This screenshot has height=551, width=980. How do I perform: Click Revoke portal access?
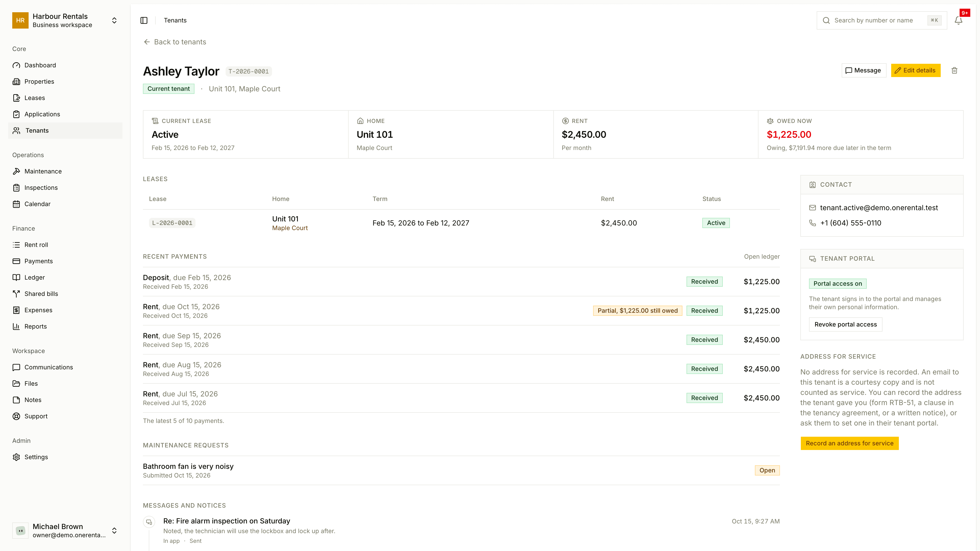pos(845,324)
